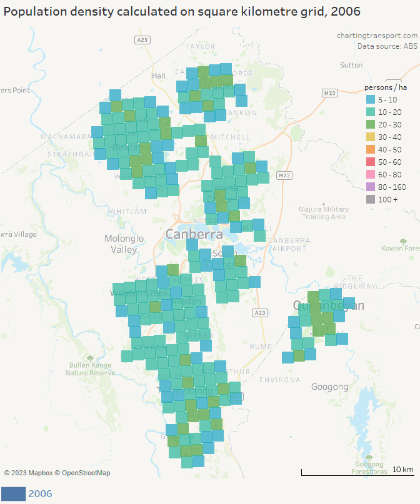
Task: Open the OpenStreetMap attribution link
Action: click(86, 473)
